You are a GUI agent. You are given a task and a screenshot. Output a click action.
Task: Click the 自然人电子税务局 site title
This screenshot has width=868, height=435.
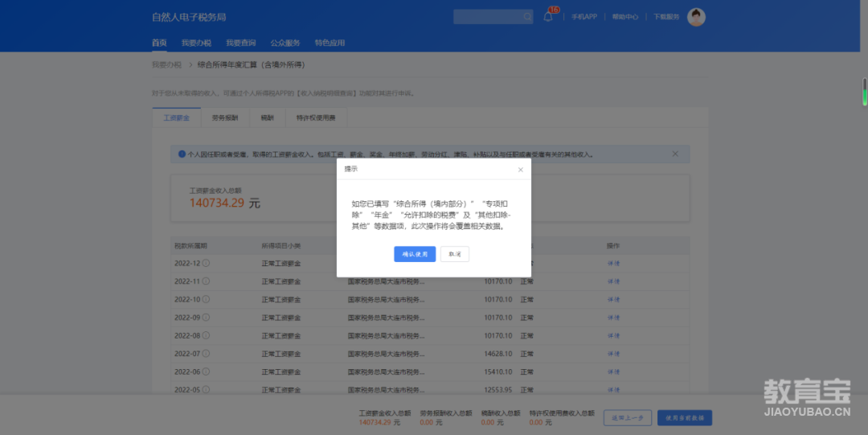pos(189,17)
